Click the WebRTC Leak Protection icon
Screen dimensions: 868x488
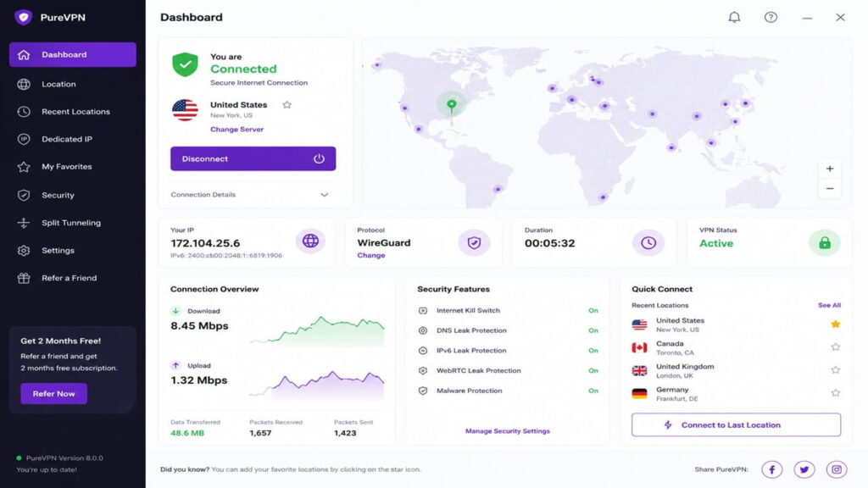coord(423,371)
